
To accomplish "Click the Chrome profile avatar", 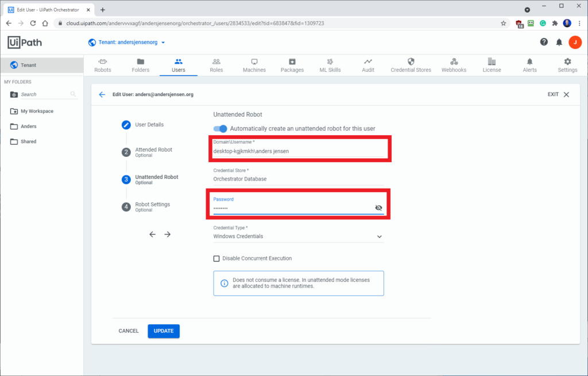I will [x=567, y=24].
